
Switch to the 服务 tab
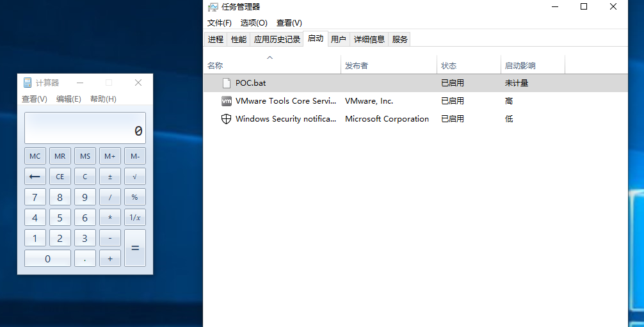tap(399, 40)
